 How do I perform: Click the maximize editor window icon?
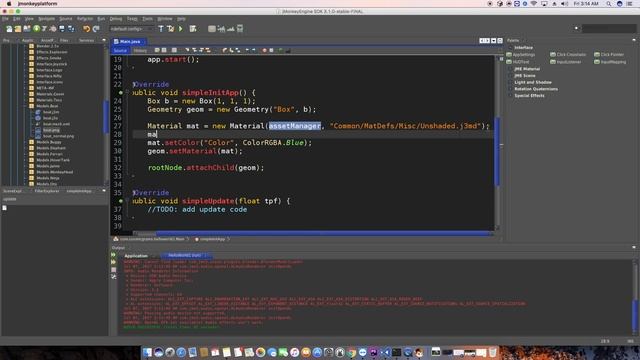500,41
